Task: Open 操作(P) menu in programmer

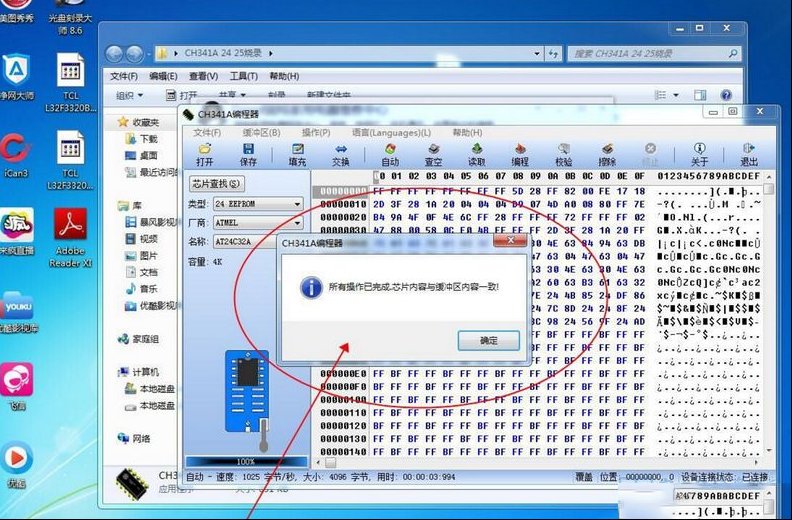Action: click(x=316, y=132)
